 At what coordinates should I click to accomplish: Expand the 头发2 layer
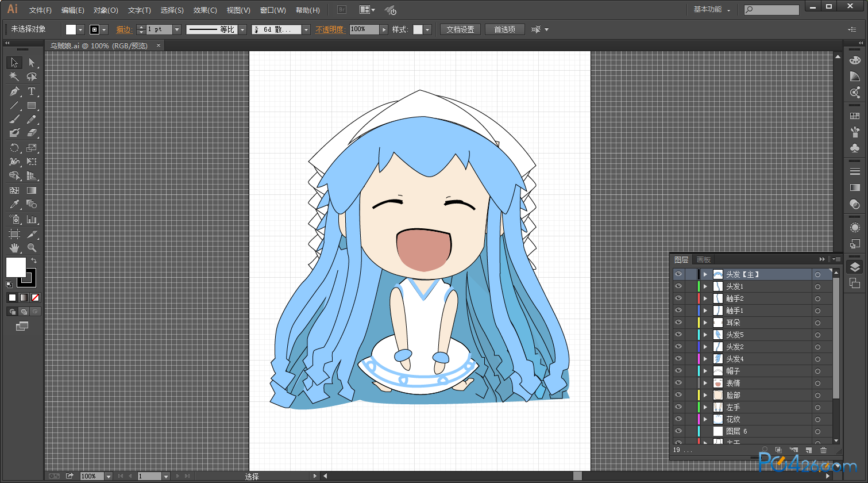point(705,347)
